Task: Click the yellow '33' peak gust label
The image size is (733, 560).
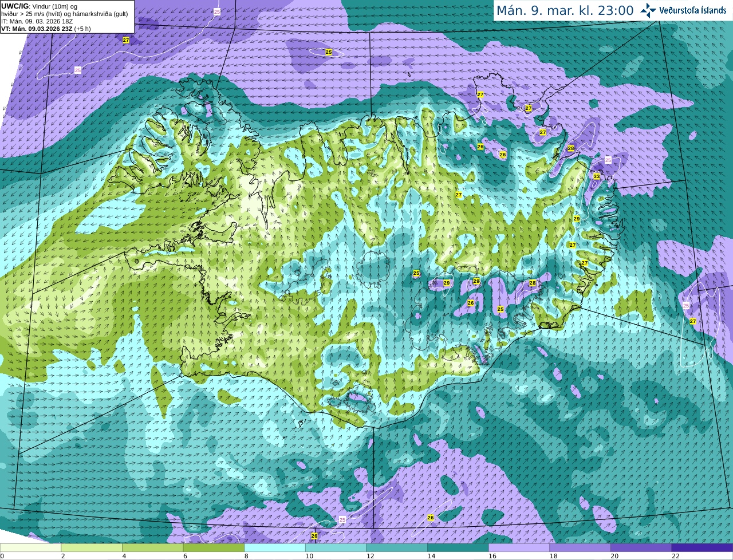Action: pyautogui.click(x=596, y=176)
